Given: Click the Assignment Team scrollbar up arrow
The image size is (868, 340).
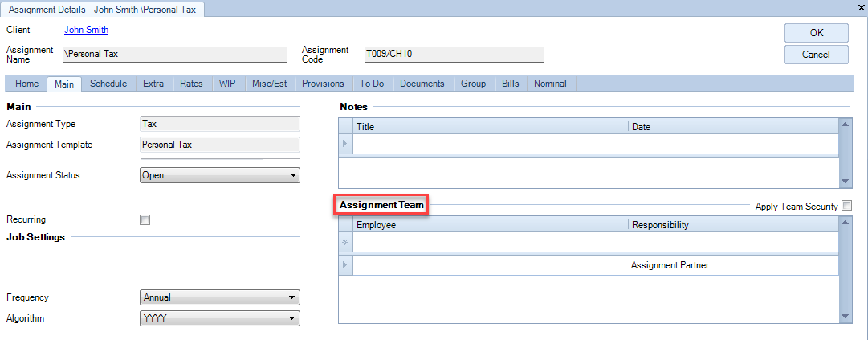Looking at the screenshot, I should pyautogui.click(x=845, y=222).
